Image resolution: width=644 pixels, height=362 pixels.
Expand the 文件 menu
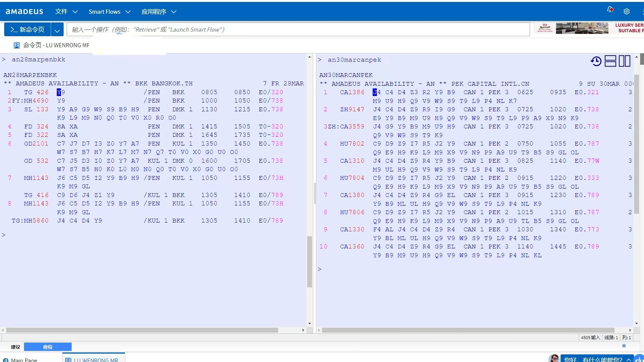pos(66,12)
